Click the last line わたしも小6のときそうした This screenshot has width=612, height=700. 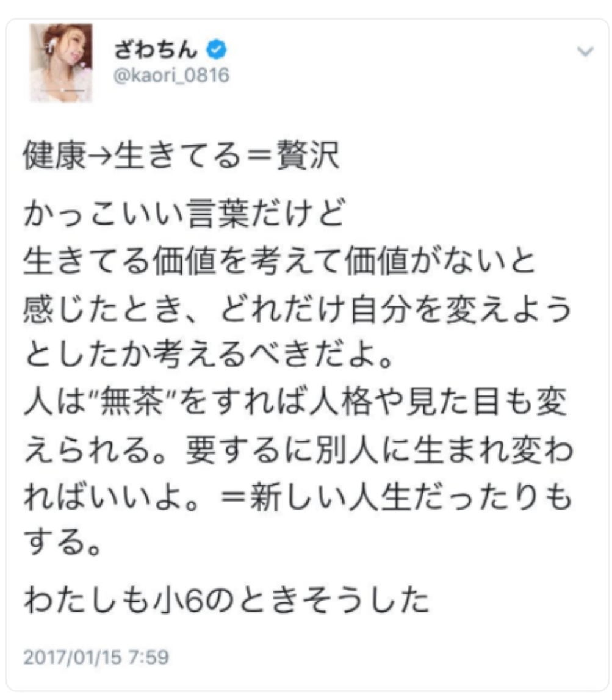[x=227, y=599]
